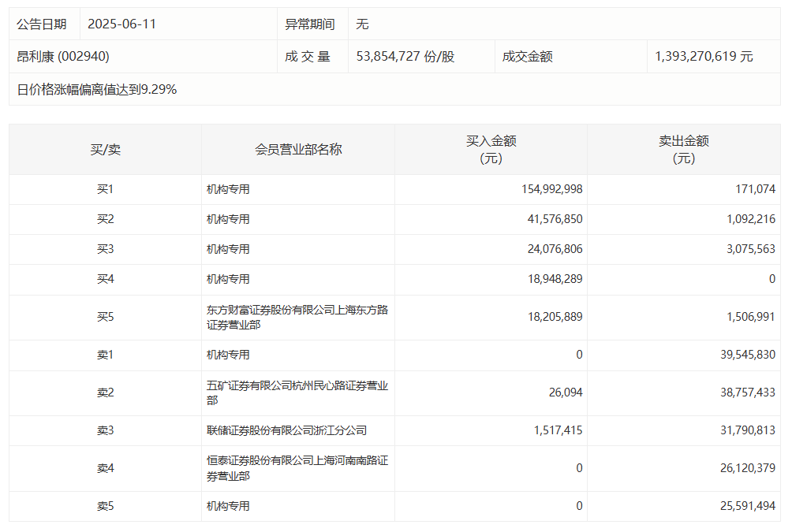This screenshot has height=532, width=792.
Task: Click the 日价格涨幅偏离值达到9.29% reason text
Action: tap(97, 90)
